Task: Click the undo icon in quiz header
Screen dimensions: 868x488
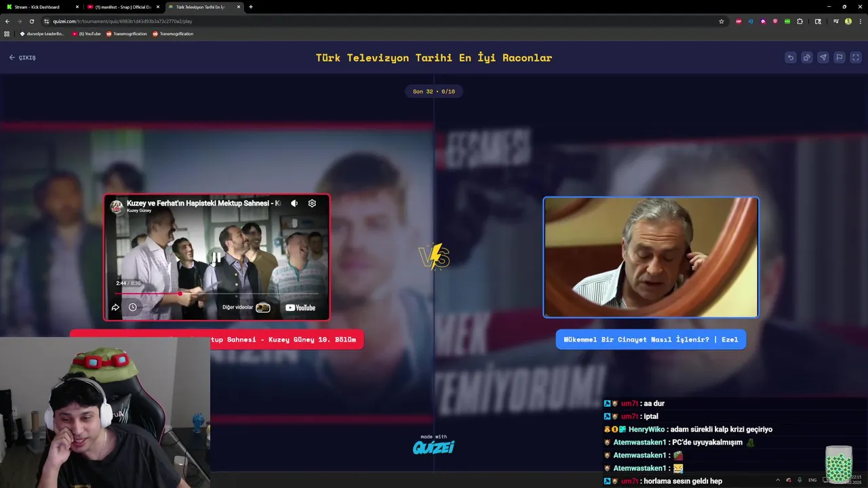Action: click(790, 58)
